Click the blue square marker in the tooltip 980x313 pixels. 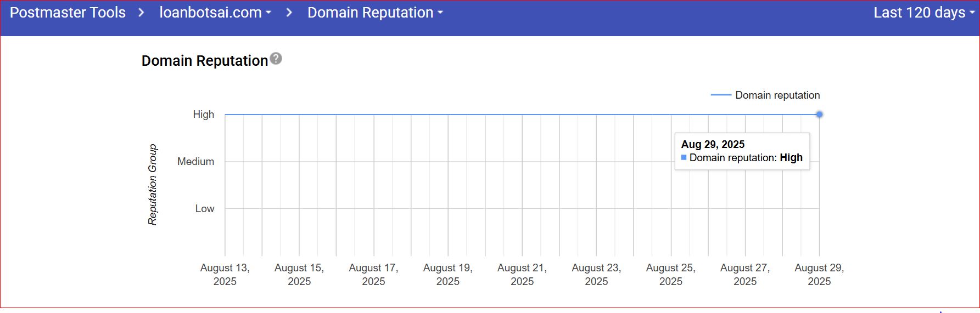point(684,157)
